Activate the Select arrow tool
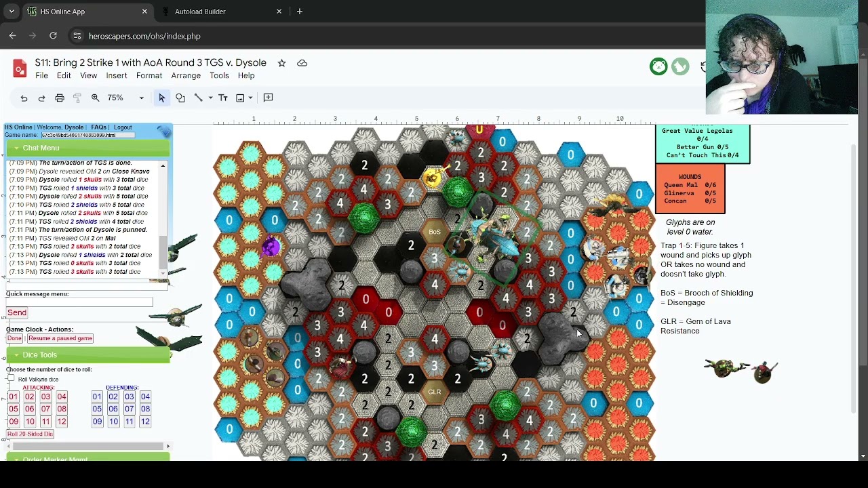This screenshot has width=868, height=488. [x=162, y=98]
